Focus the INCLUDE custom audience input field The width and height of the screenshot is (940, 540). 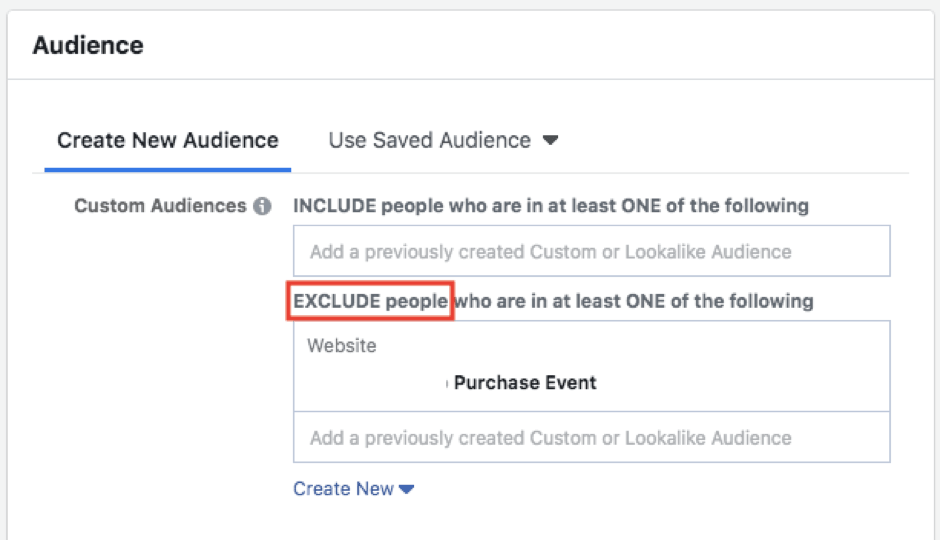click(x=591, y=252)
